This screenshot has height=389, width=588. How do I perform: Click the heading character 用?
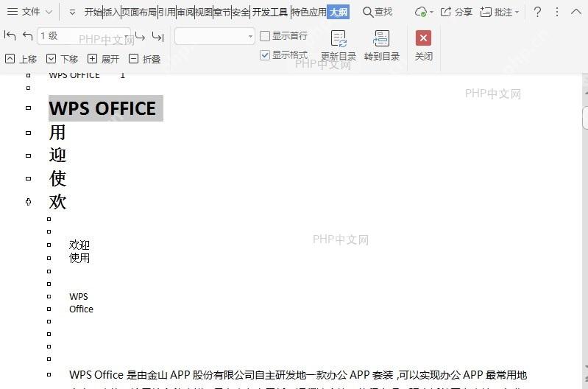pyautogui.click(x=57, y=132)
